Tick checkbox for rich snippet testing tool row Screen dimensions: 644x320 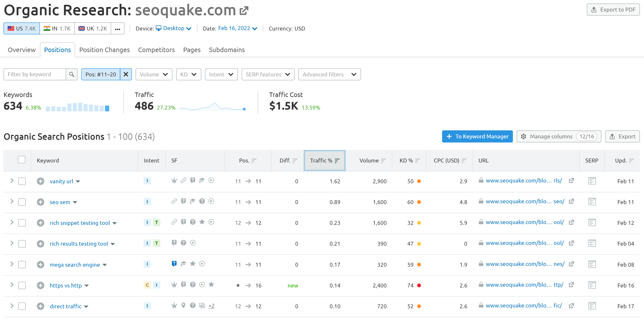pos(22,223)
